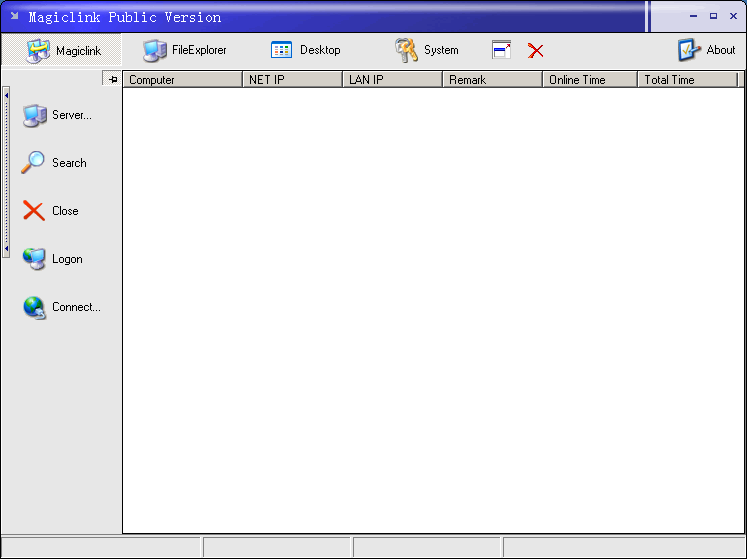
Task: Click the red Close icon in sidebar
Action: (34, 211)
